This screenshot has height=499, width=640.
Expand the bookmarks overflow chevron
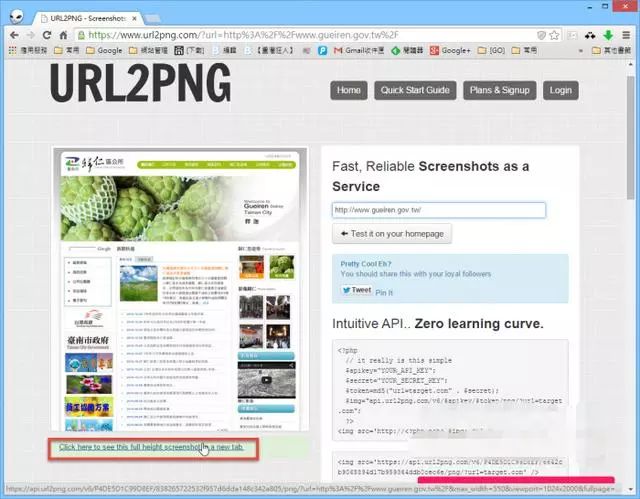579,50
